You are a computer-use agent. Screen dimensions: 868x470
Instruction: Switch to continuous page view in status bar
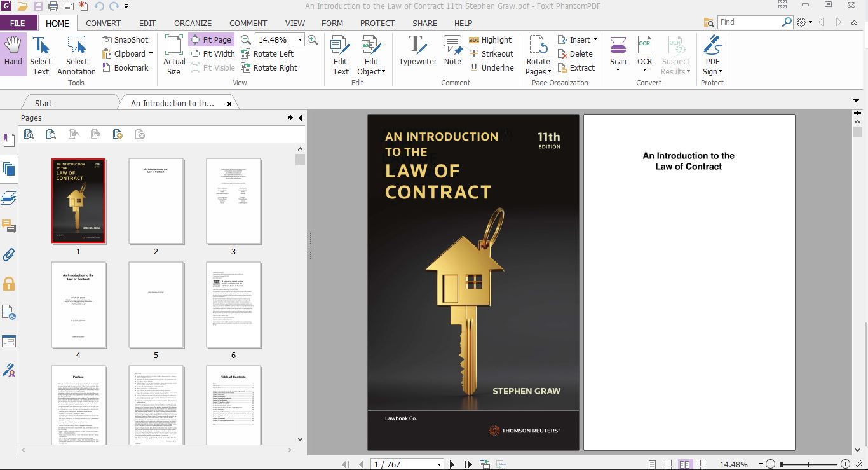668,464
